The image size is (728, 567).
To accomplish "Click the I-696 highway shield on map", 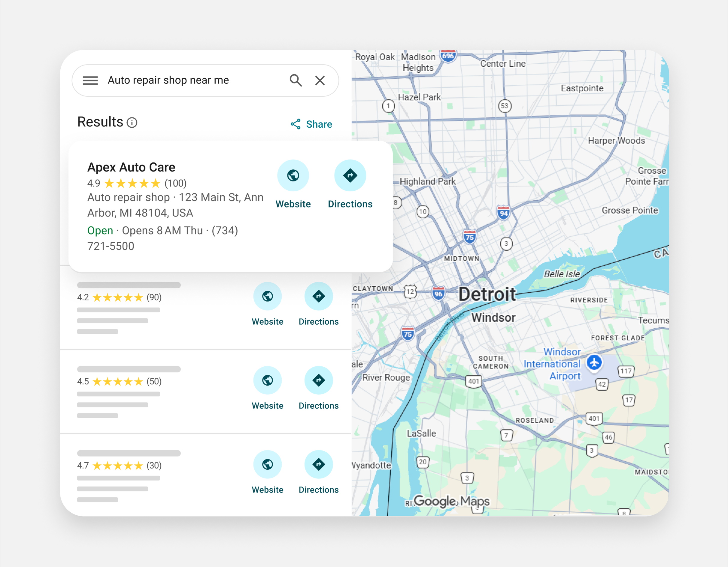I will [x=448, y=56].
